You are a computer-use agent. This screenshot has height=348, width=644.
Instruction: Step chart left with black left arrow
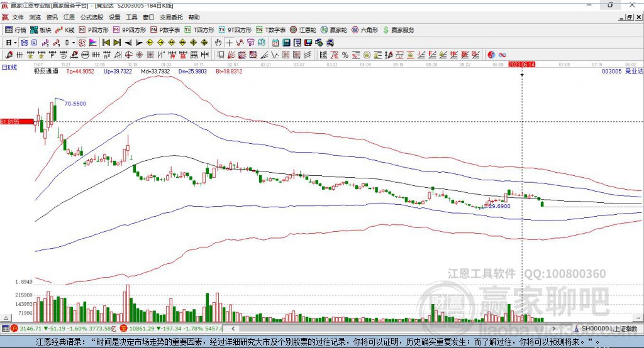128,43
